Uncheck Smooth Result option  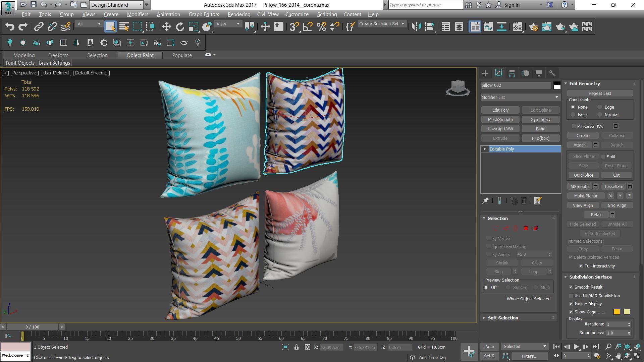tap(571, 287)
